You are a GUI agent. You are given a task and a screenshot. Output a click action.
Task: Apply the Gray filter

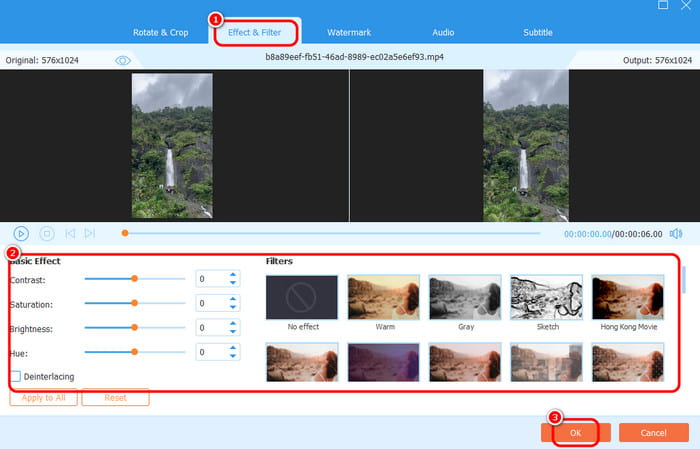point(465,297)
